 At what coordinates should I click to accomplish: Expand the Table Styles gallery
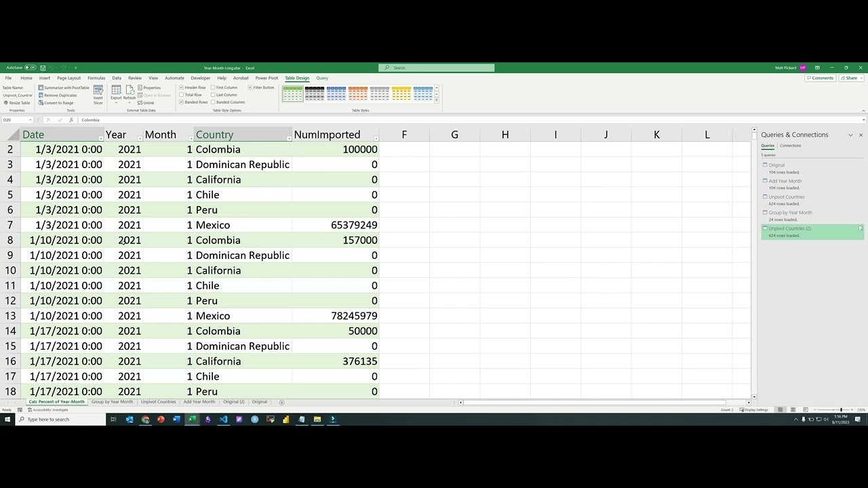(436, 100)
